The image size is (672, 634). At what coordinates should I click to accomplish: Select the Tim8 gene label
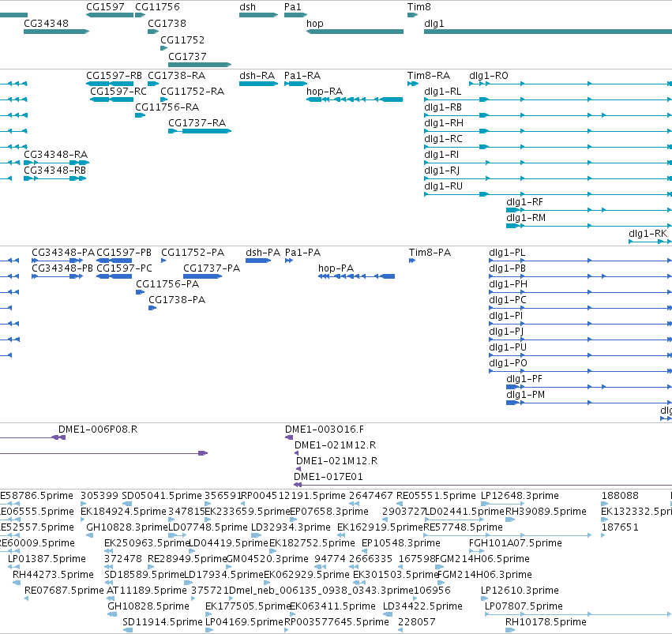coord(419,7)
